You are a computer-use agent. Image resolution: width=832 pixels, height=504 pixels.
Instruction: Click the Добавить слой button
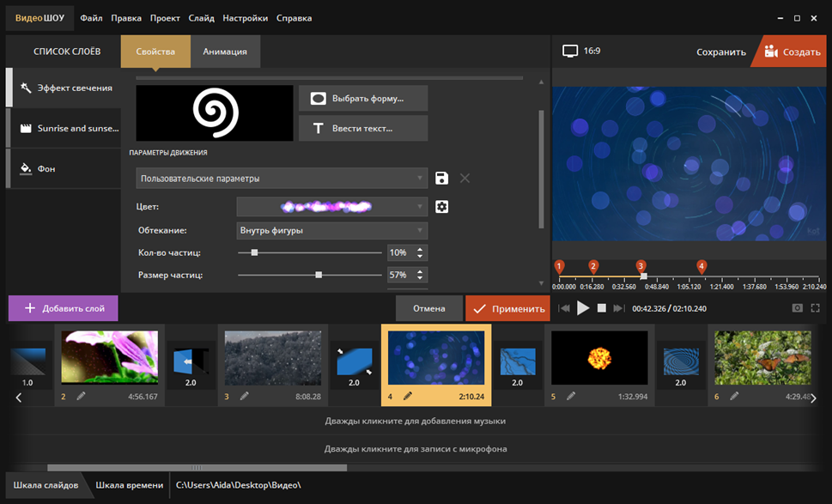63,308
